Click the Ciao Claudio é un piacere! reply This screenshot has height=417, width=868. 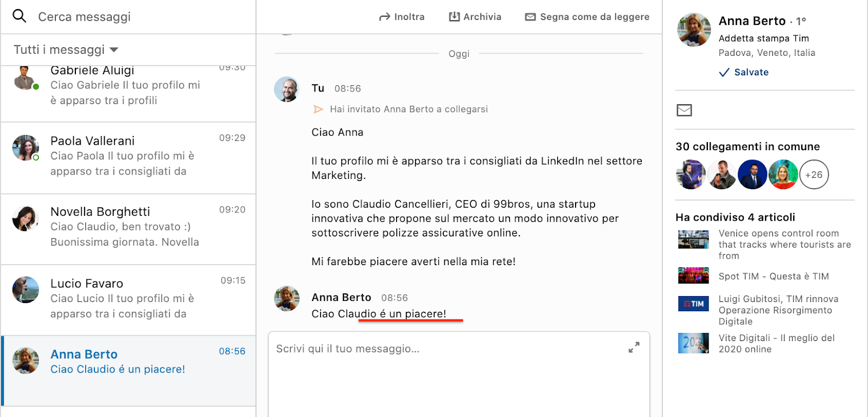coord(379,314)
